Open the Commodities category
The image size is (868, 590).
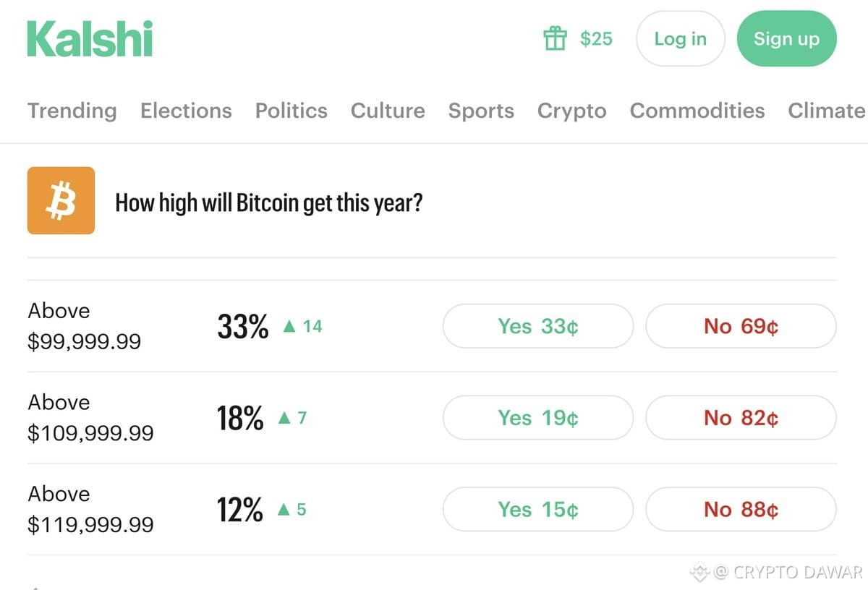[697, 111]
